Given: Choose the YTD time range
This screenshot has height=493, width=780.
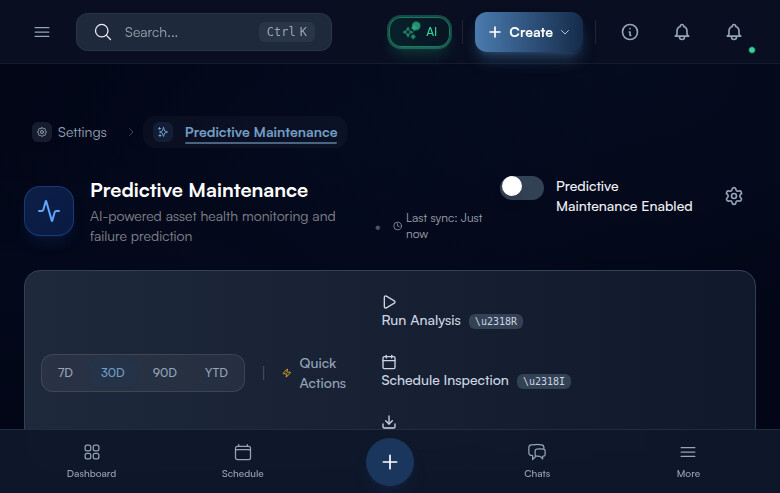Looking at the screenshot, I should pyautogui.click(x=217, y=373).
